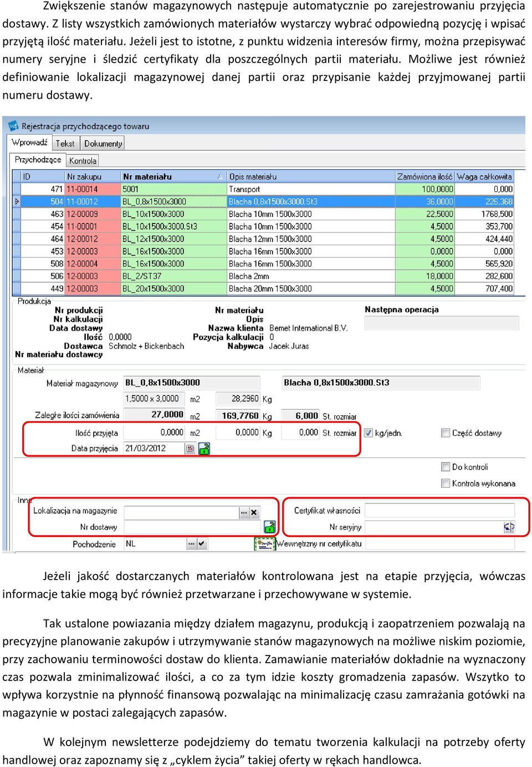This screenshot has height=767, width=532.
Task: Click weight value 1768,500
Action: pyautogui.click(x=484, y=214)
